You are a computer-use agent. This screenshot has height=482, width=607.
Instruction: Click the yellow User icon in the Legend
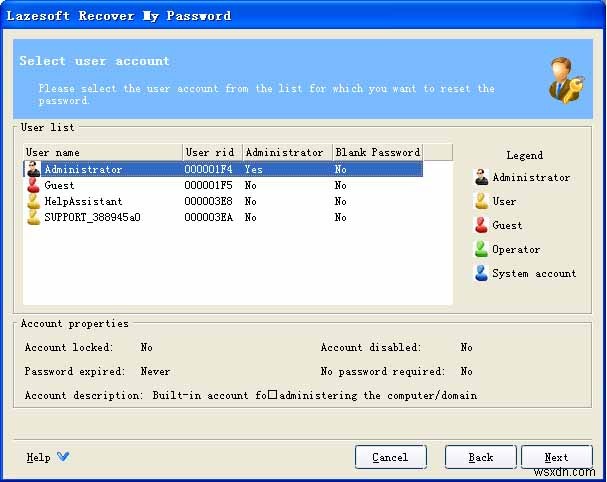click(x=481, y=201)
